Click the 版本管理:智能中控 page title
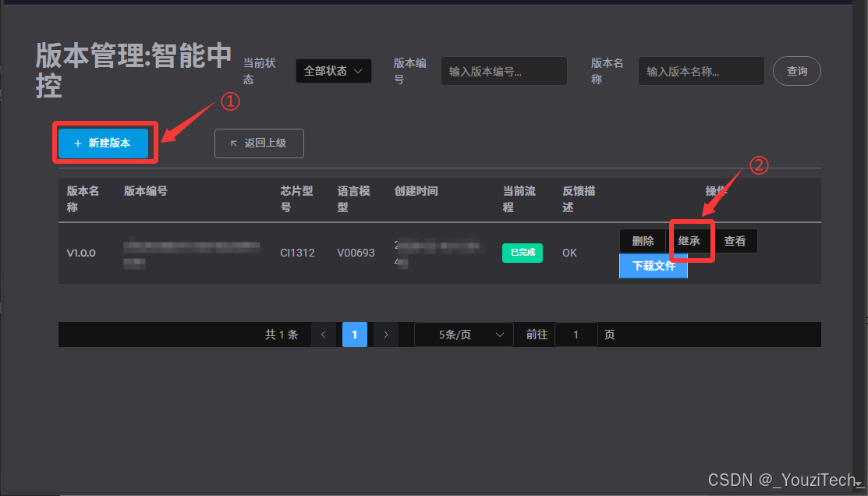Screen dimensions: 868x496 [133, 70]
